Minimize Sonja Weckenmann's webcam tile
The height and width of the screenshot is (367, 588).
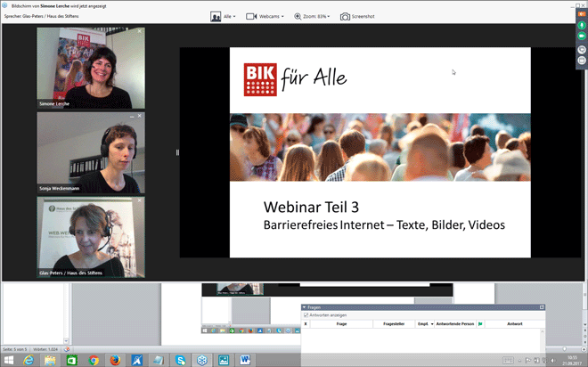coord(132,117)
